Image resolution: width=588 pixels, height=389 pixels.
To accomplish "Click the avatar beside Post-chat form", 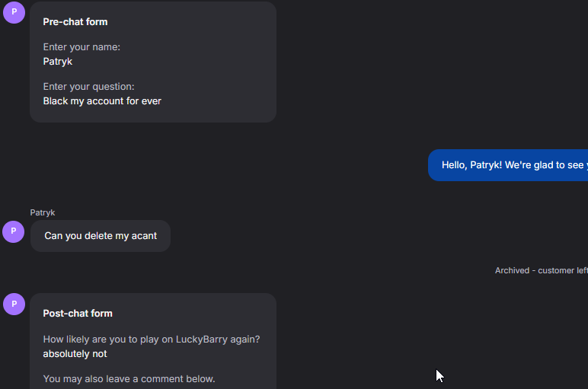I will click(14, 304).
